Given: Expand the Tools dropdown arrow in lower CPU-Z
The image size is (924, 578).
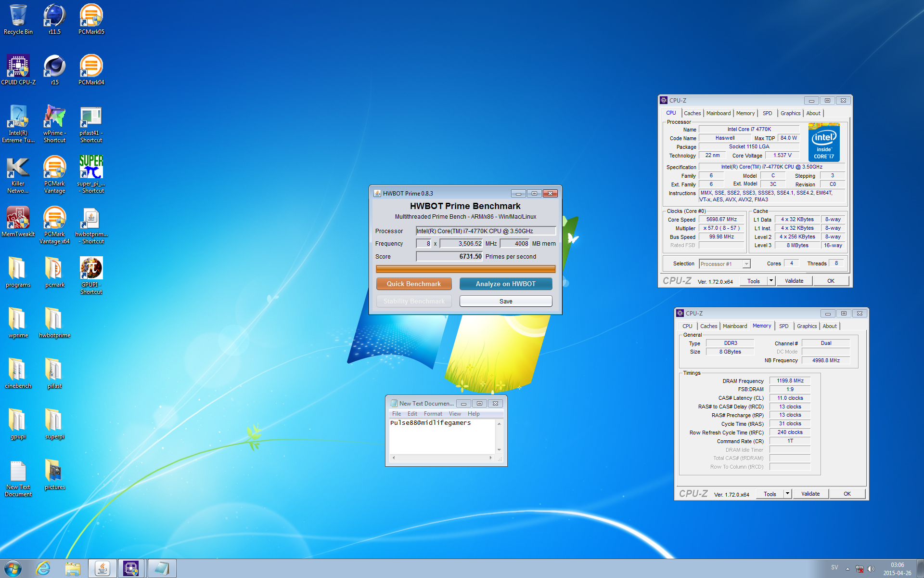Looking at the screenshot, I should pyautogui.click(x=787, y=494).
